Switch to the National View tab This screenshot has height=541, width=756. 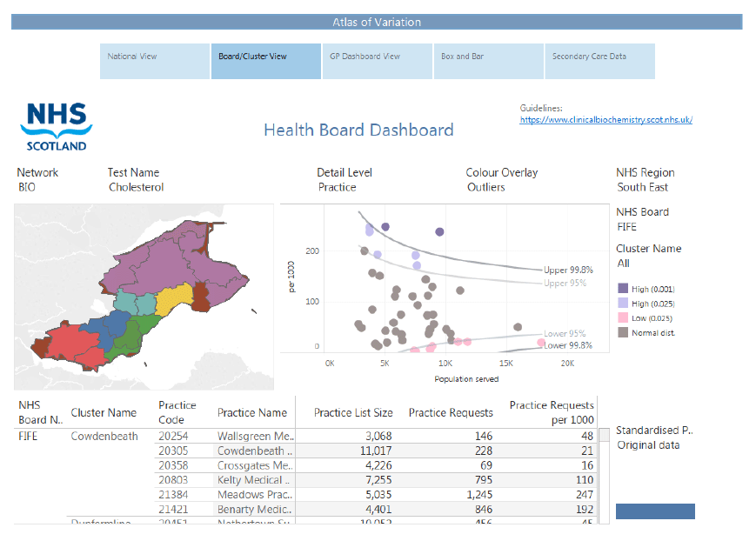click(x=155, y=61)
